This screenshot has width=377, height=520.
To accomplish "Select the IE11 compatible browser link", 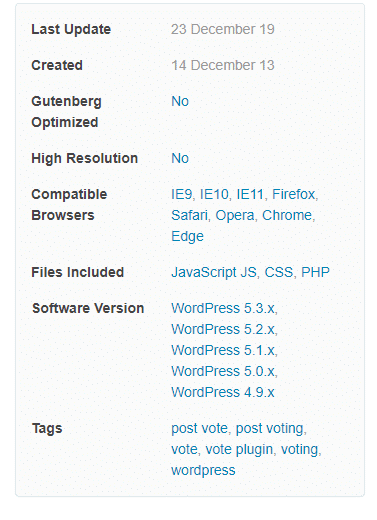I will tap(250, 194).
